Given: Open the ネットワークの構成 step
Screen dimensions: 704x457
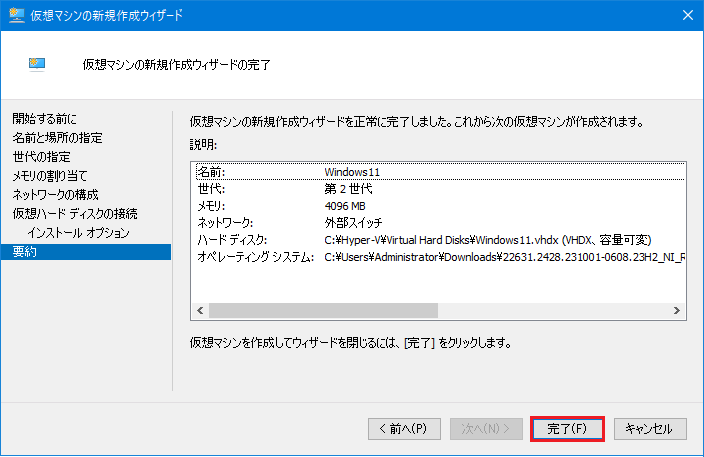Looking at the screenshot, I should tap(55, 194).
